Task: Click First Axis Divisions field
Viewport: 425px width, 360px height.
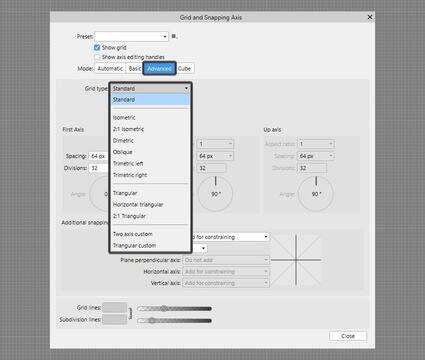Action: (x=99, y=168)
